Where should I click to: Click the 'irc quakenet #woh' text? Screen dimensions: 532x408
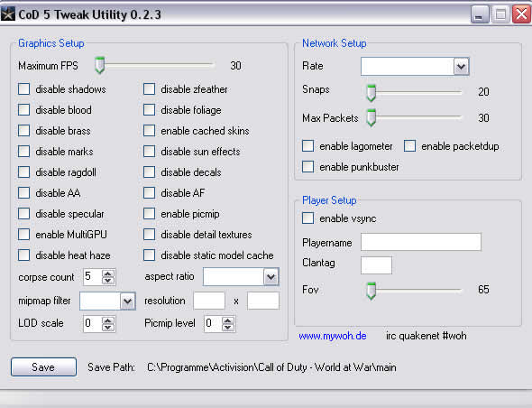(427, 336)
